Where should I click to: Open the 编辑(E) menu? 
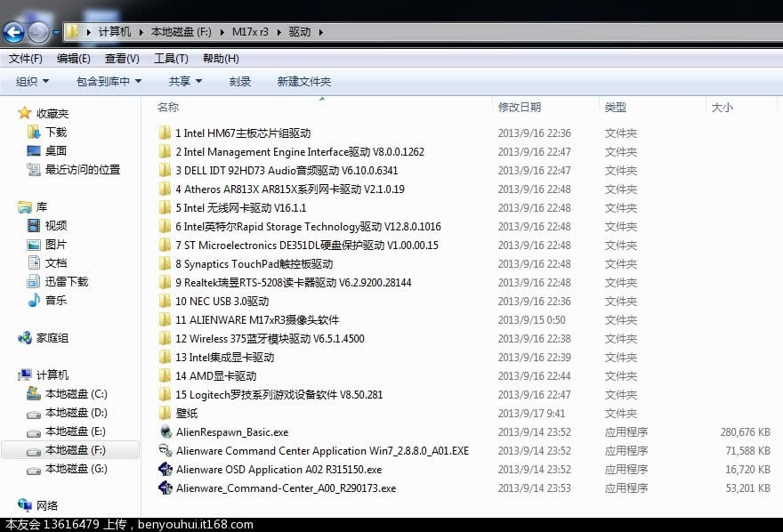73,59
